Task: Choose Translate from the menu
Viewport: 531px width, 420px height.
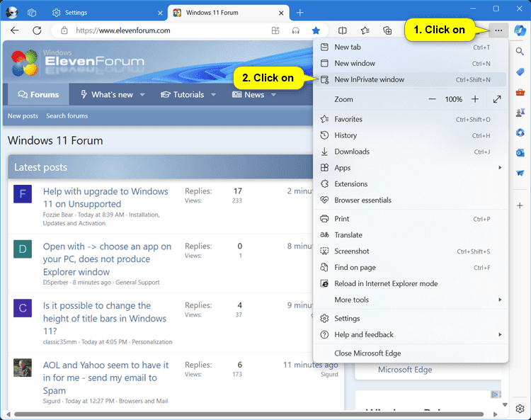Action: [411, 235]
